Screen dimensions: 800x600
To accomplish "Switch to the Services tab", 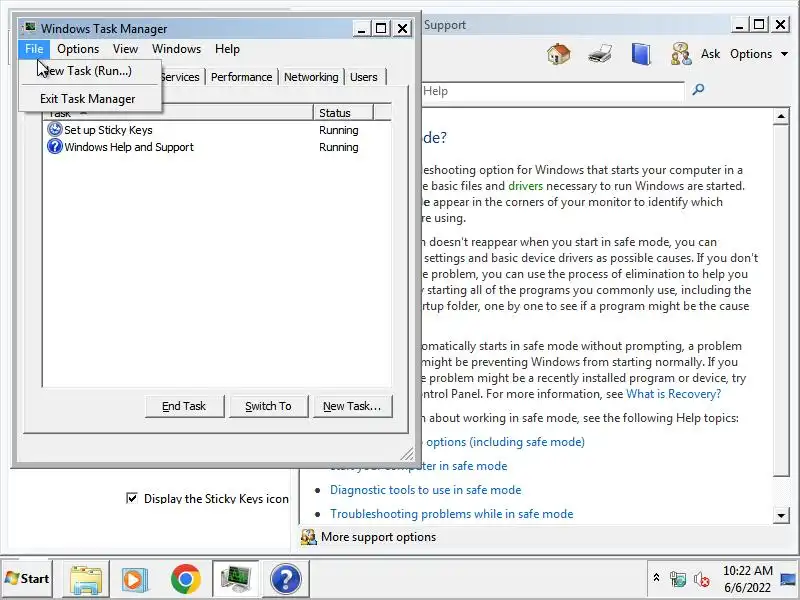I will (x=181, y=77).
